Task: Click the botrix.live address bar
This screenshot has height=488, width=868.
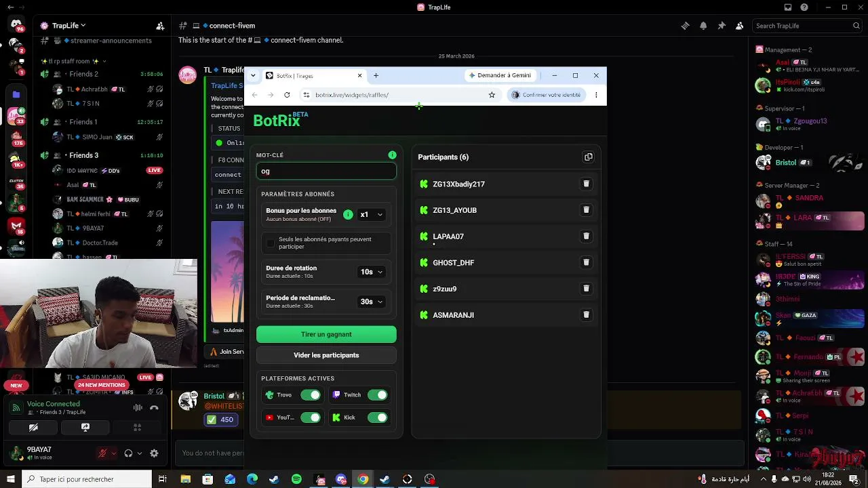Action: (399, 95)
